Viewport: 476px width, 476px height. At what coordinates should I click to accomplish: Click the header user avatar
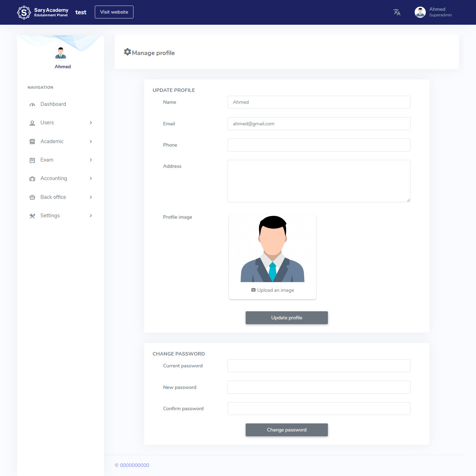click(420, 12)
